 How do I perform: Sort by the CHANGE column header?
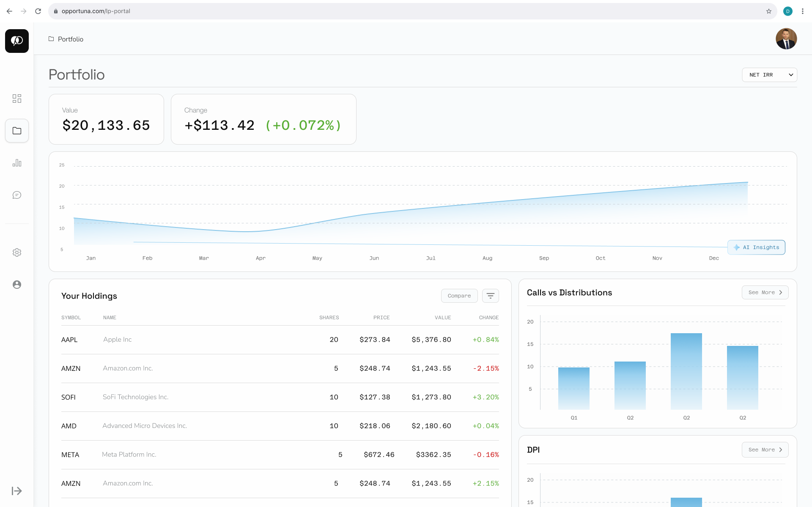point(489,318)
